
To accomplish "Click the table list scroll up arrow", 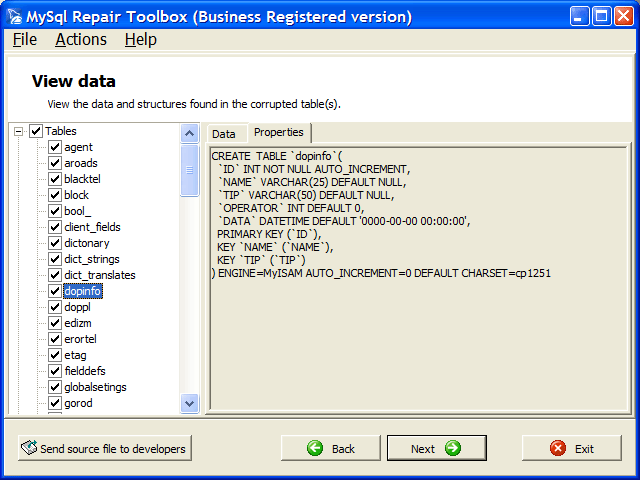I will click(189, 133).
